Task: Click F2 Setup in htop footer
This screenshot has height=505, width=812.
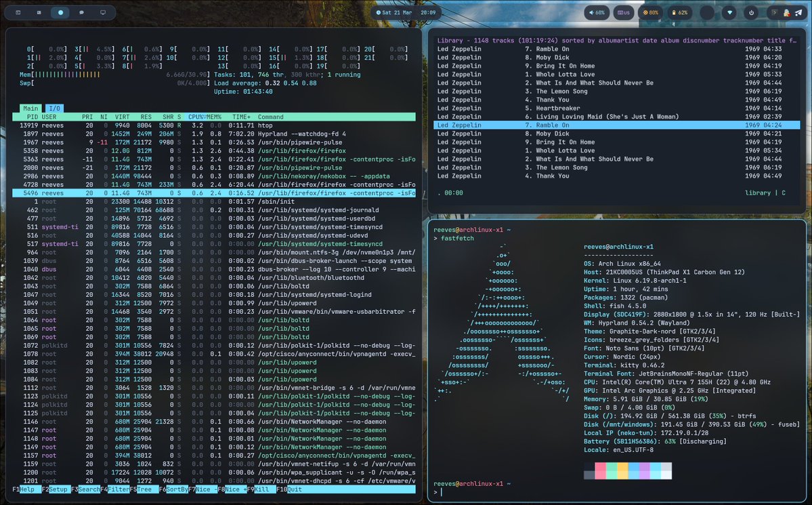Action: (56, 489)
